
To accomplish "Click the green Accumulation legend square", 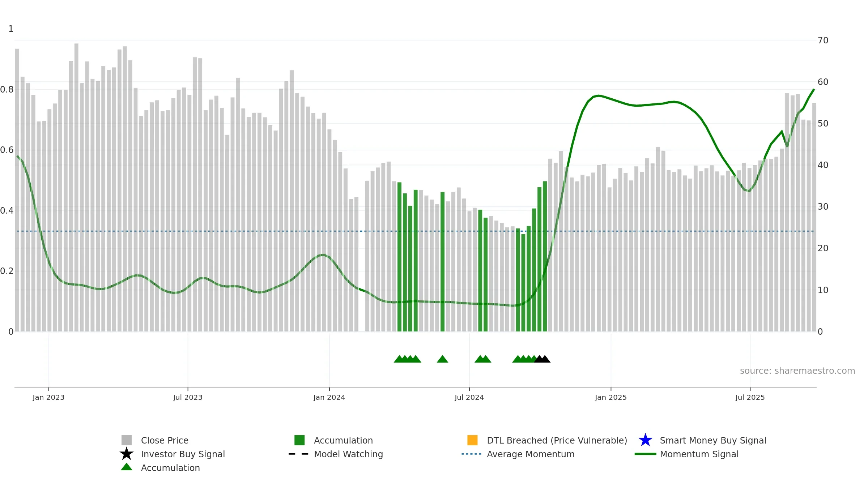I will (x=299, y=440).
